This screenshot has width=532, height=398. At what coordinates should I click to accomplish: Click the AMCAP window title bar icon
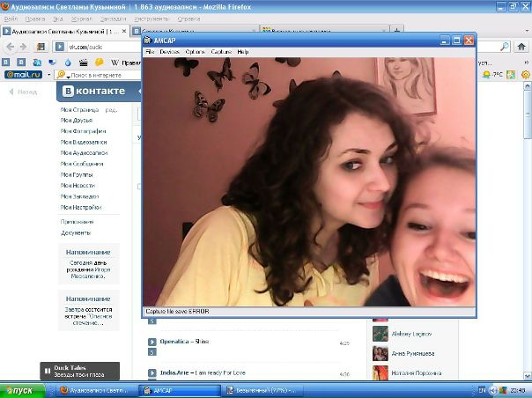pos(149,41)
